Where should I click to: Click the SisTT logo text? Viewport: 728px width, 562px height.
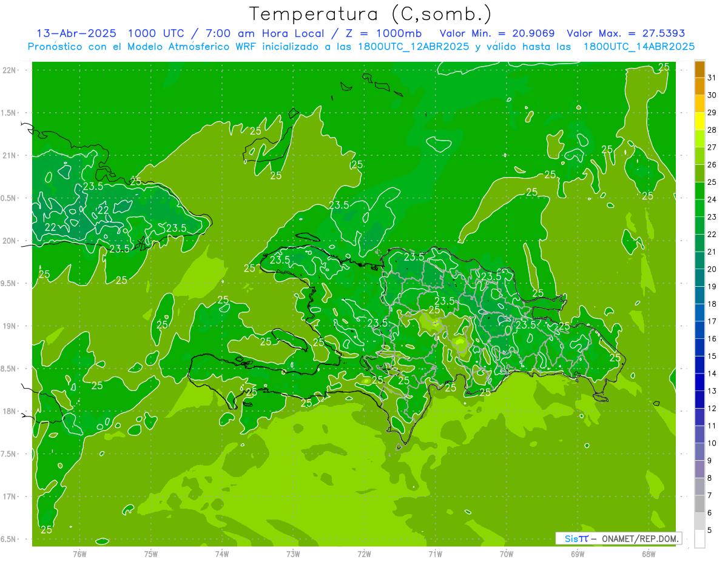(x=576, y=538)
